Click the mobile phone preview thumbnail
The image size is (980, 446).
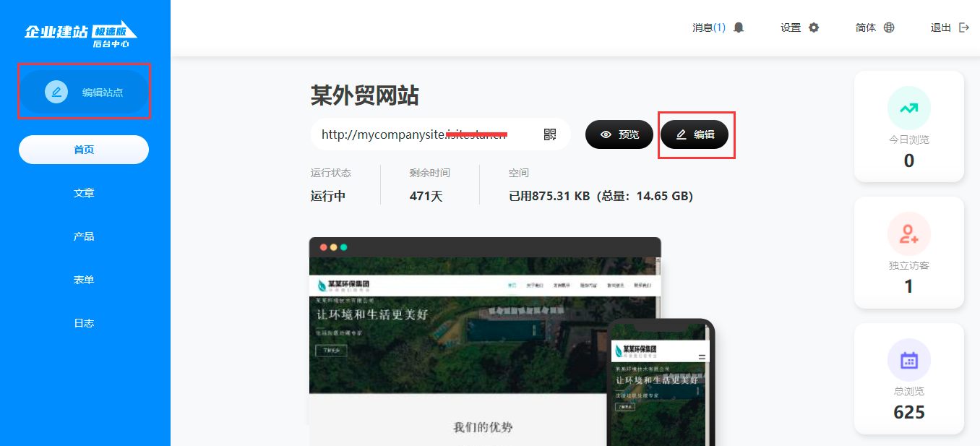point(661,390)
